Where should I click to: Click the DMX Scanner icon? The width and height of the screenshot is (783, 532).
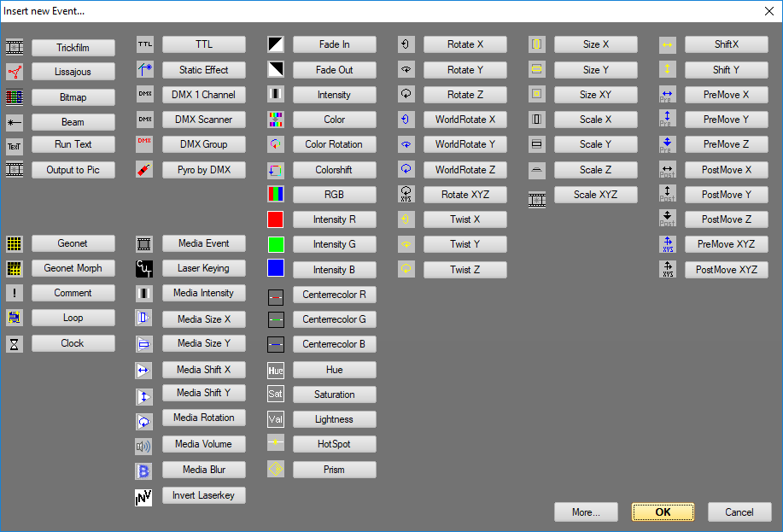pyautogui.click(x=143, y=119)
